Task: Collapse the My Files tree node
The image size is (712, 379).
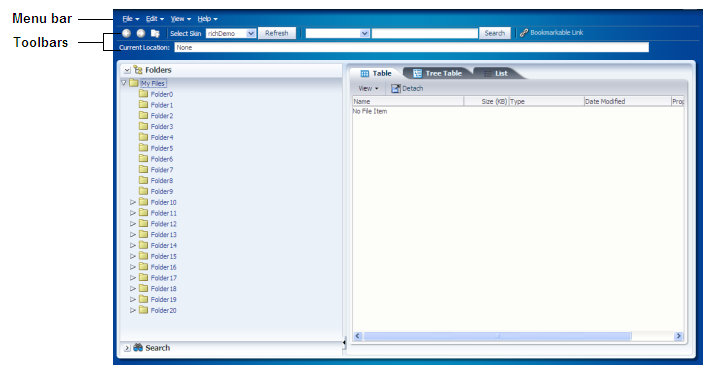Action: click(124, 83)
